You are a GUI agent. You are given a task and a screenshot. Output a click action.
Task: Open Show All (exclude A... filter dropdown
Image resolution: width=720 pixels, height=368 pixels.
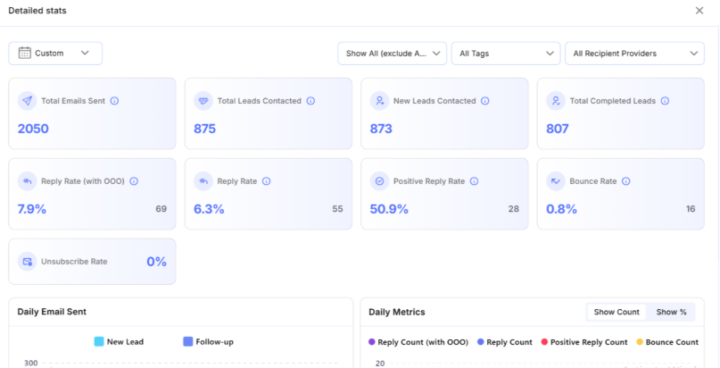pyautogui.click(x=392, y=53)
